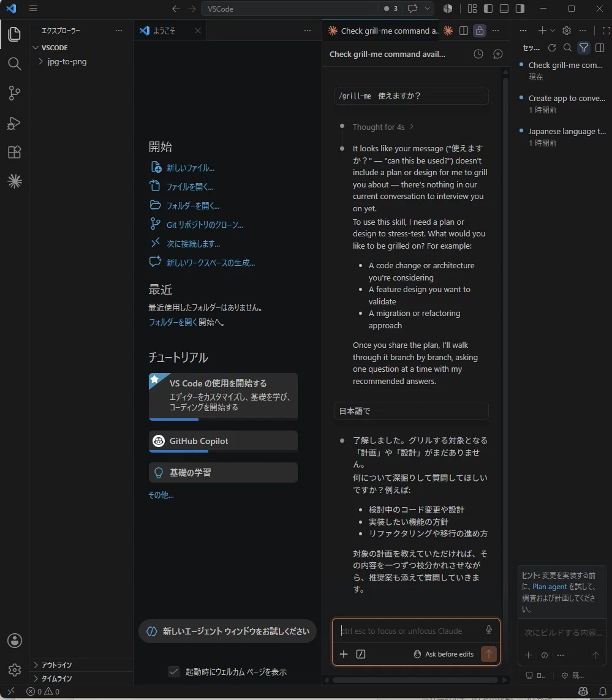Expand the アウトライン section
Screen dimensions: 612x700
(81, 664)
